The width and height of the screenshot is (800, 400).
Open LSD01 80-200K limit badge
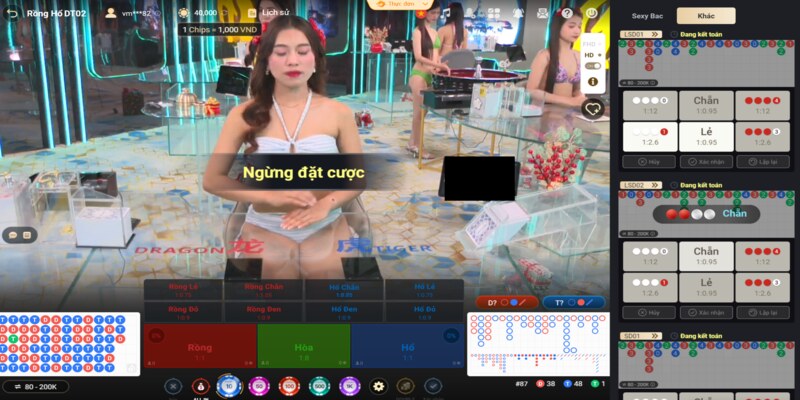point(639,83)
